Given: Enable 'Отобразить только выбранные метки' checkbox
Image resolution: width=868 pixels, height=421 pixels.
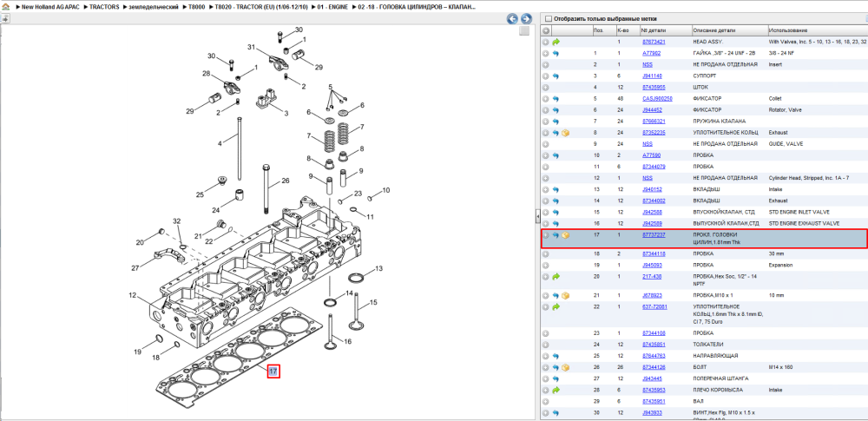Looking at the screenshot, I should 549,19.
